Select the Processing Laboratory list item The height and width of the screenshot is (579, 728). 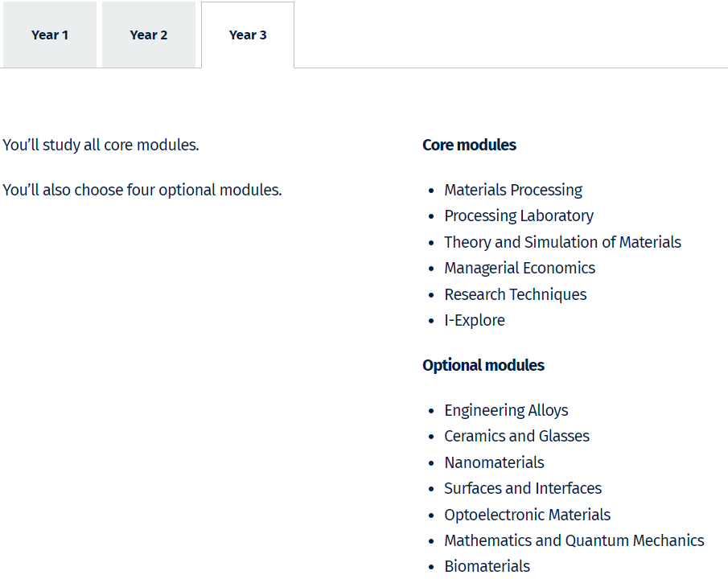(x=519, y=216)
